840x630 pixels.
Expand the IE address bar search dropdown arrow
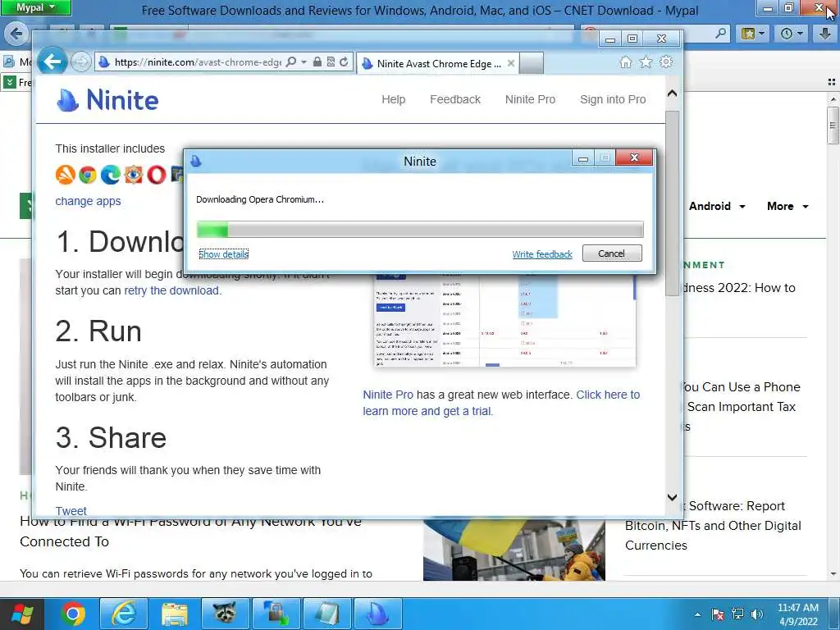pos(304,62)
